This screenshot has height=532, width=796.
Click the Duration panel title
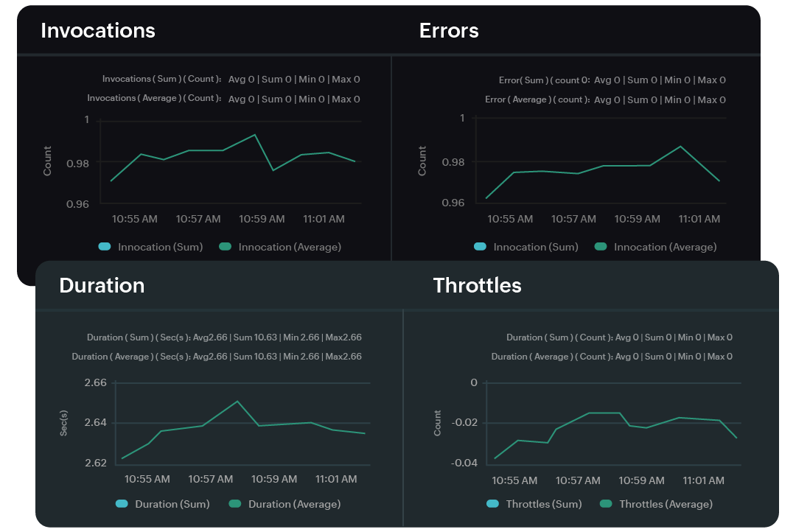[x=101, y=286]
